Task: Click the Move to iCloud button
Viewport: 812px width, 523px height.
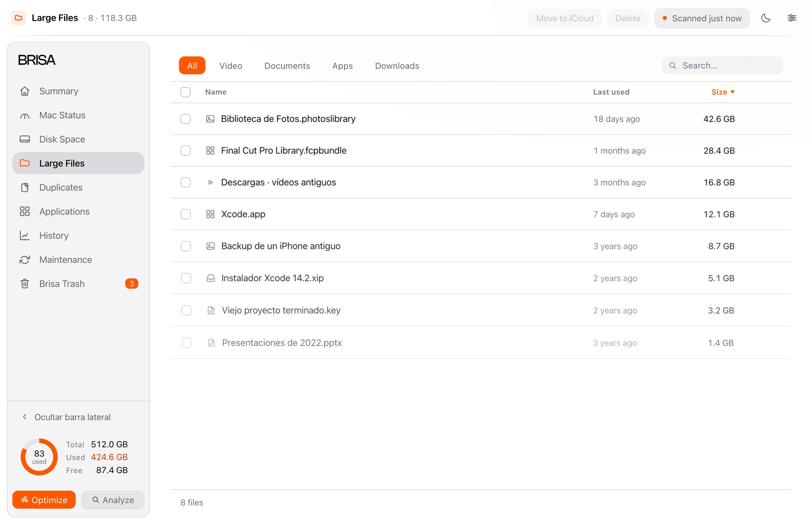Action: click(565, 18)
